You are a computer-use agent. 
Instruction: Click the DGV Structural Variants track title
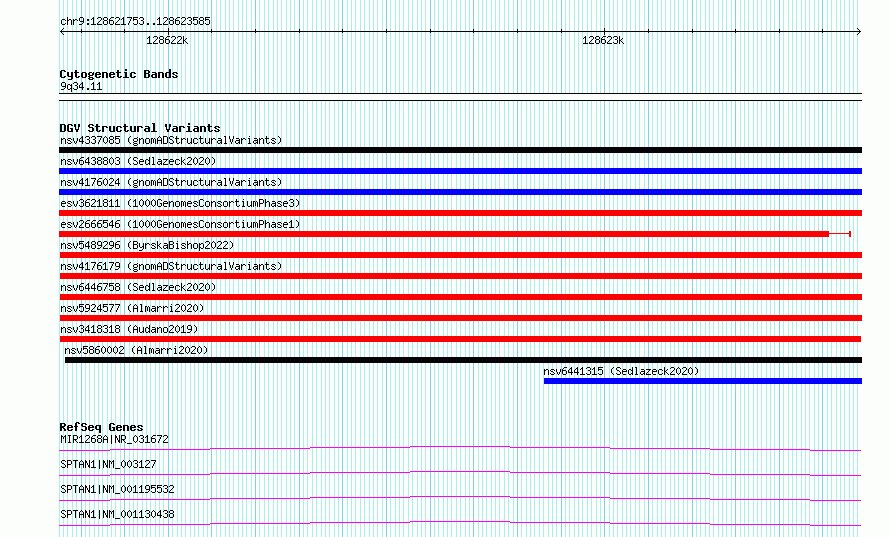(140, 128)
